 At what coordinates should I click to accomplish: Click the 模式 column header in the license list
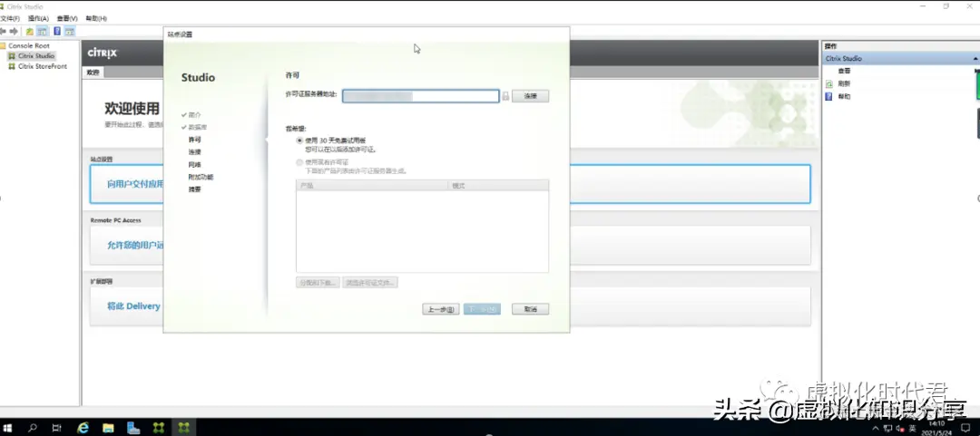point(498,186)
